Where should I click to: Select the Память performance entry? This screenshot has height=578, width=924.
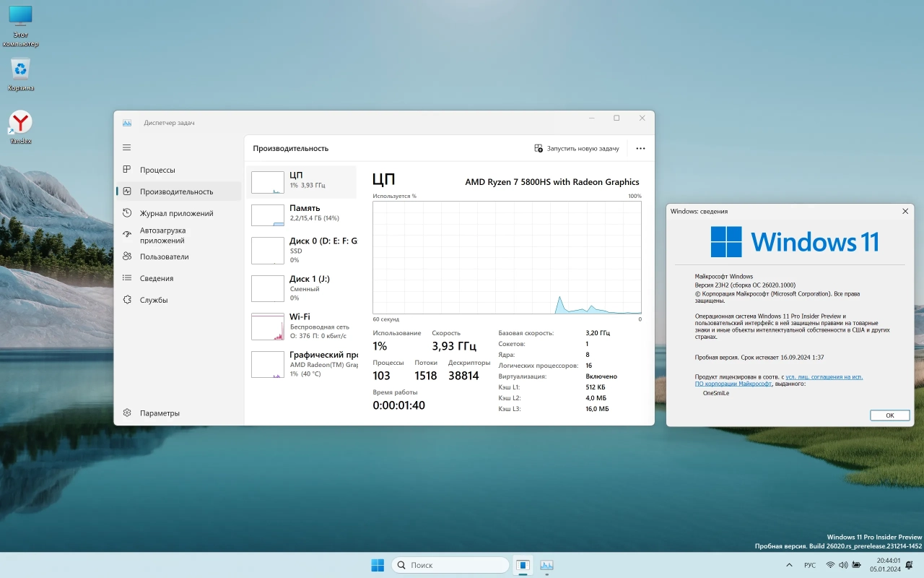[302, 215]
